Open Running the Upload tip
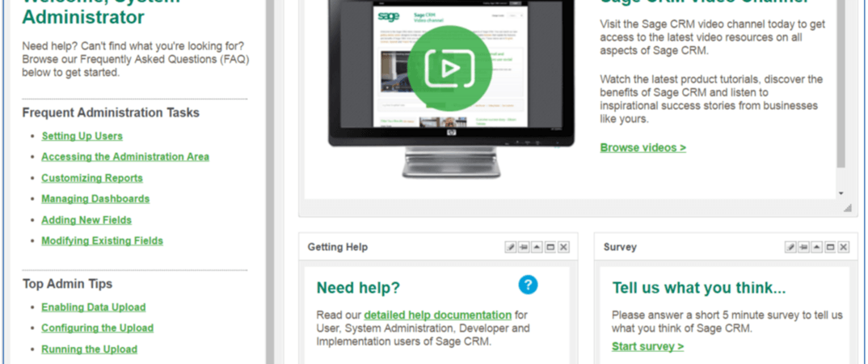 (x=89, y=349)
